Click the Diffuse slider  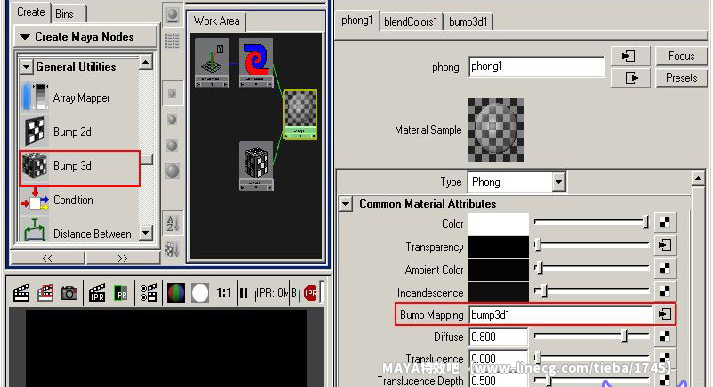pyautogui.click(x=592, y=336)
